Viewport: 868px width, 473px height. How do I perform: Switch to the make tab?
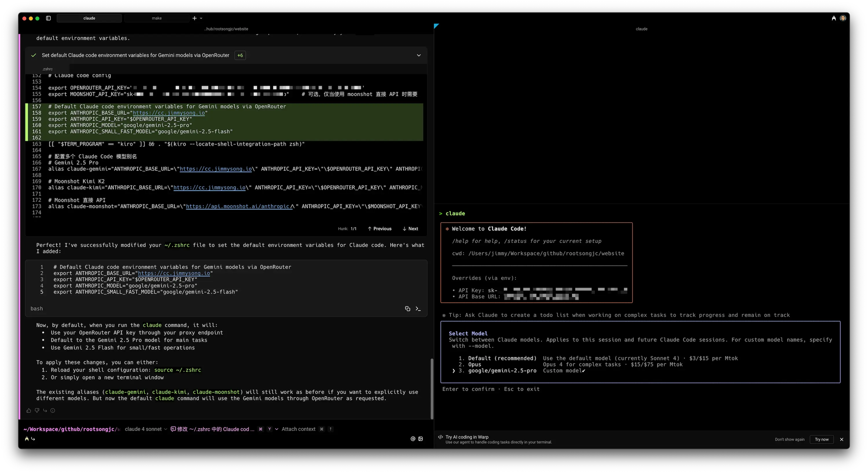tap(157, 18)
